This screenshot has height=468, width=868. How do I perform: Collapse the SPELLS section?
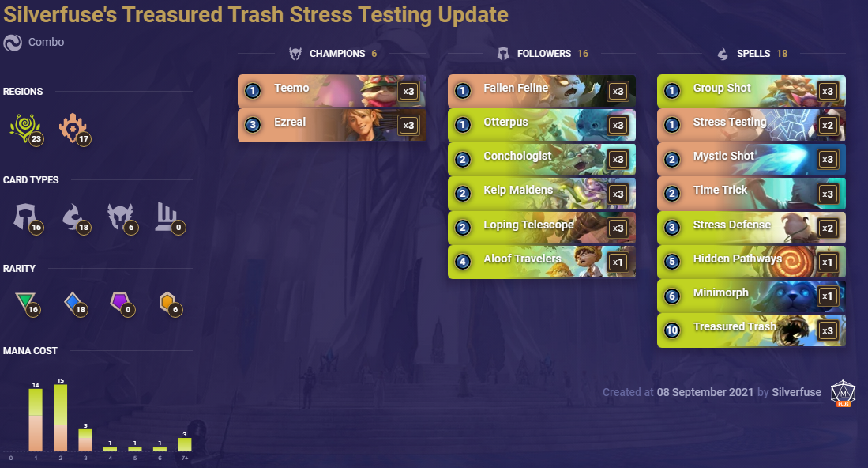point(754,53)
